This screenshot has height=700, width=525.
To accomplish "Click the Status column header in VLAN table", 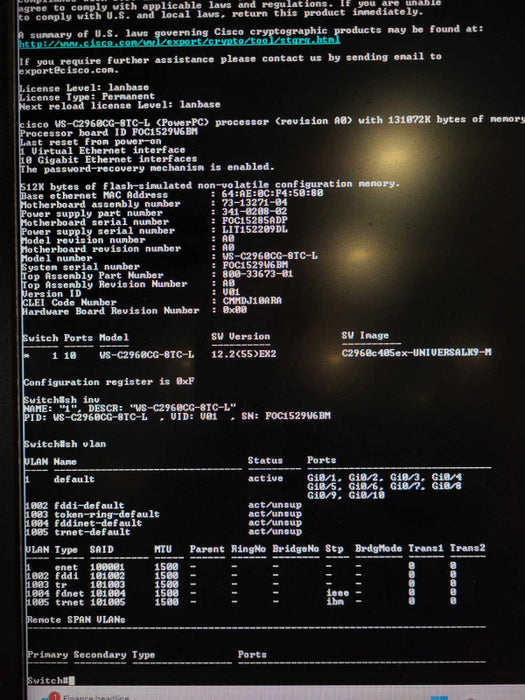I will click(266, 460).
